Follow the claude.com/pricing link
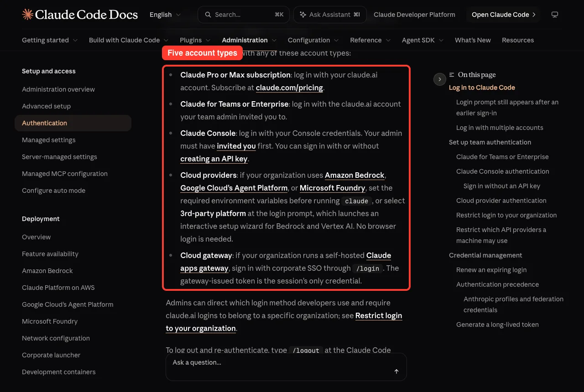 [x=289, y=88]
